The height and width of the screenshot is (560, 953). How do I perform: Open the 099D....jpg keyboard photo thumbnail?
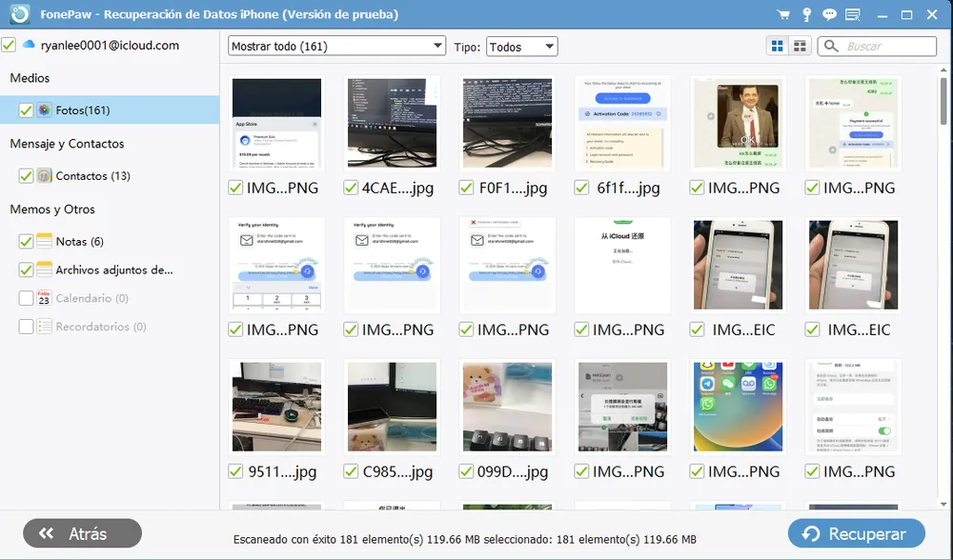click(508, 407)
